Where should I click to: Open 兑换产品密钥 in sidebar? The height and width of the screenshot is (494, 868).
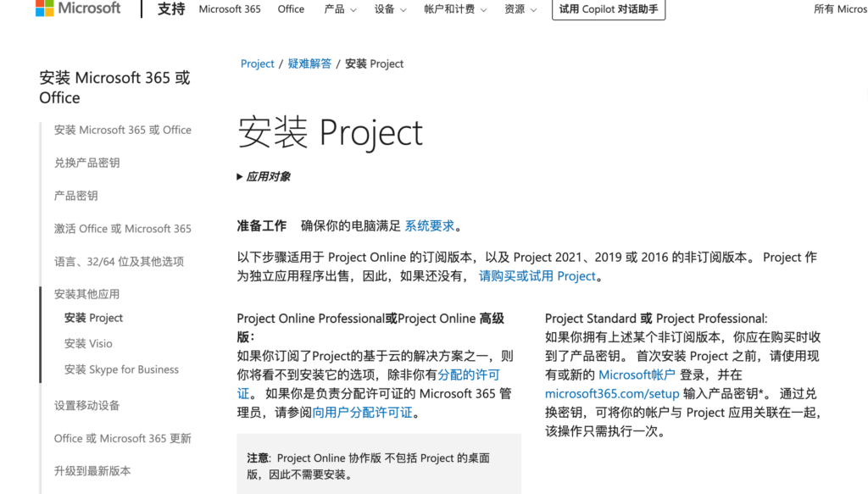[86, 163]
